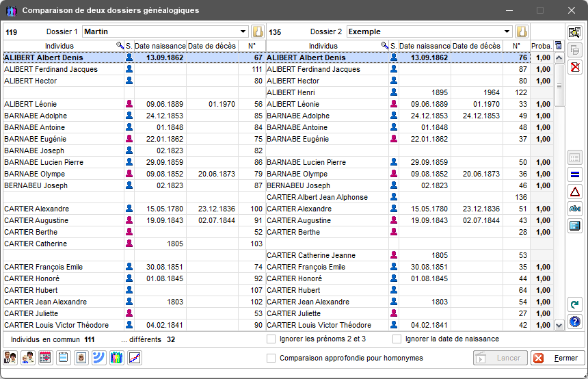The width and height of the screenshot is (588, 379).
Task: Click search magnifier in Dossier 1 Individus header
Action: coord(120,45)
